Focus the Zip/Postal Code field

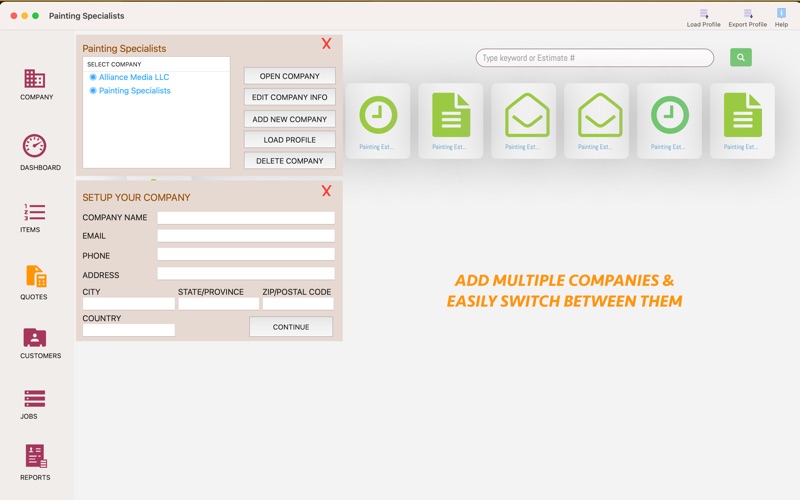pos(298,304)
